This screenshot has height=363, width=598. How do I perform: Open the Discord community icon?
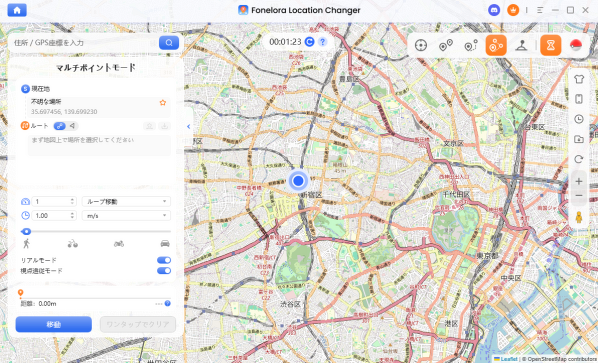[494, 10]
